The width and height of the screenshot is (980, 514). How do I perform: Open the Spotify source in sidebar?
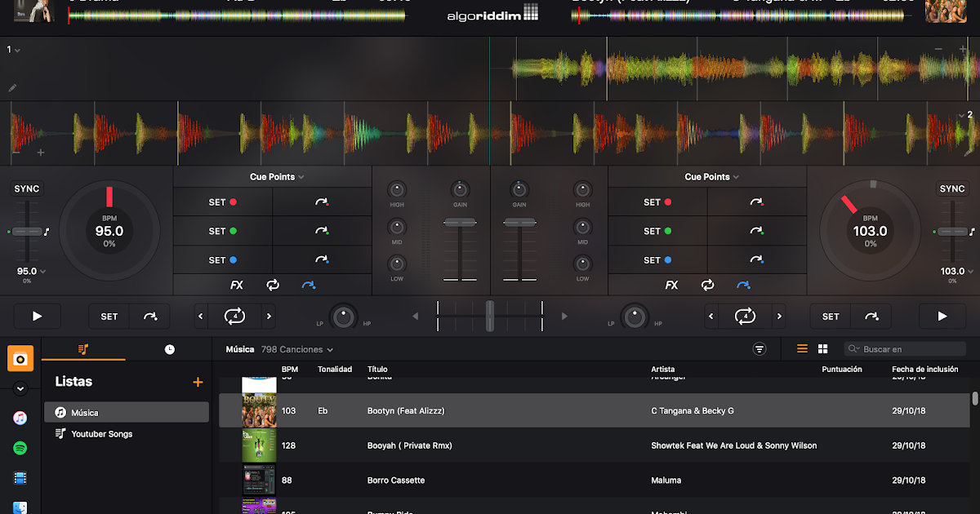pyautogui.click(x=20, y=448)
